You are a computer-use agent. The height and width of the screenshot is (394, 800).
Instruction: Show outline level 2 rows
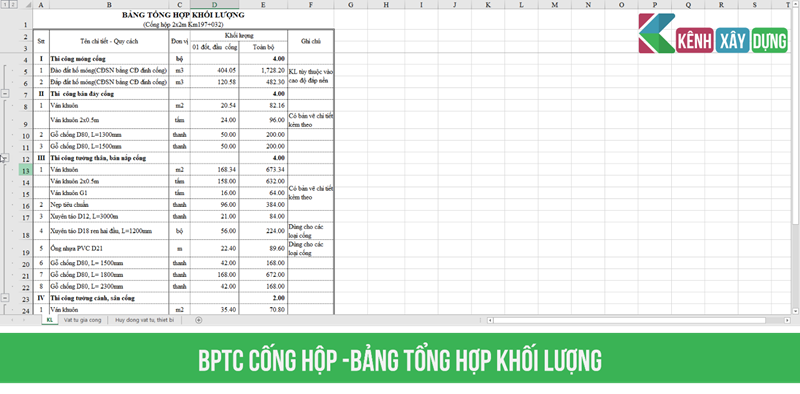(x=12, y=5)
